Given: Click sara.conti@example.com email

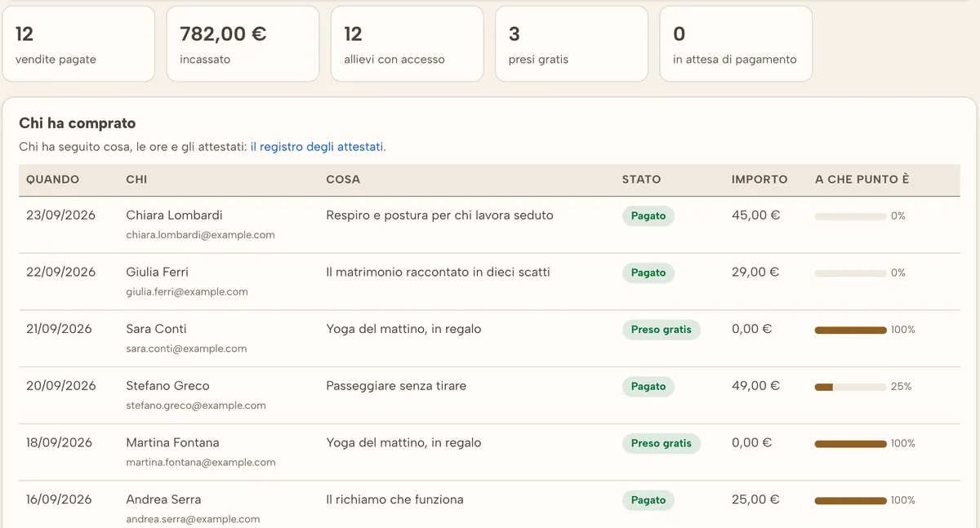Looking at the screenshot, I should 186,348.
